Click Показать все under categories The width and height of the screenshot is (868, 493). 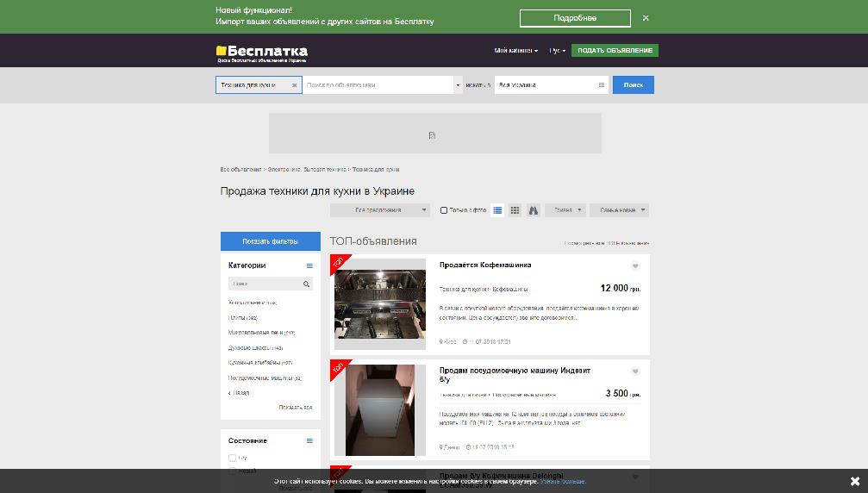pos(295,407)
